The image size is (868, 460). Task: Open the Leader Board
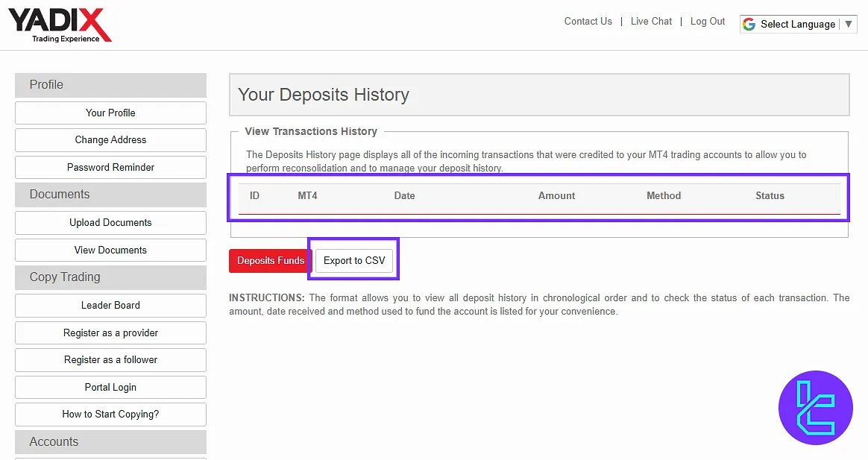click(110, 306)
